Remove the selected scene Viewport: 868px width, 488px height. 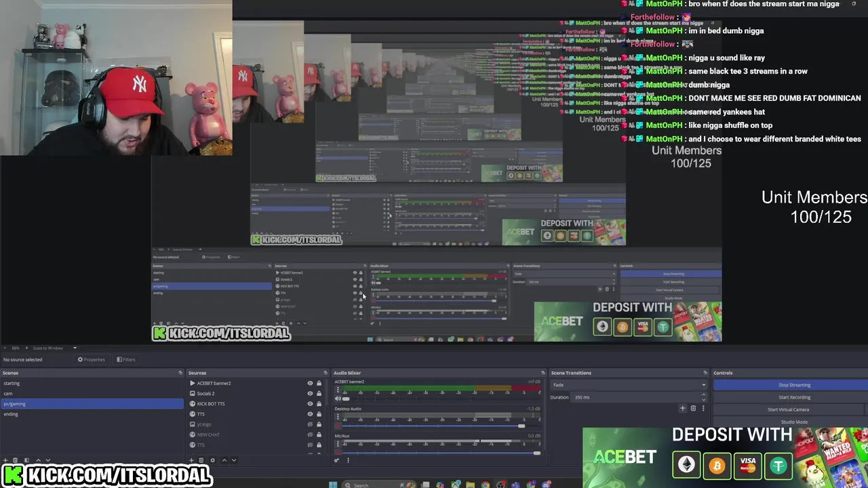(15, 460)
